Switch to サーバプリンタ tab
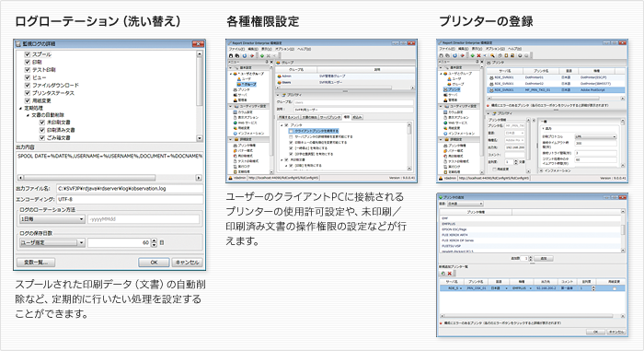Image resolution: width=644 pixels, height=351 pixels. click(x=330, y=117)
